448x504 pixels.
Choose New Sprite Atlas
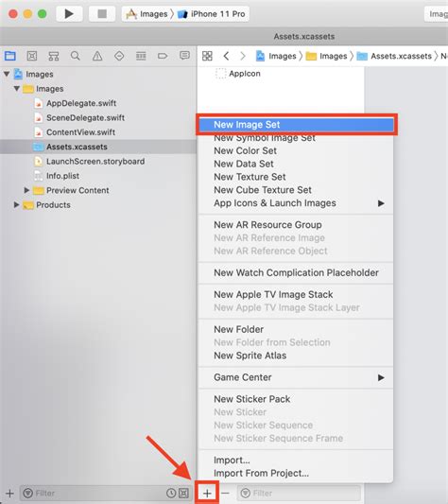pos(296,356)
